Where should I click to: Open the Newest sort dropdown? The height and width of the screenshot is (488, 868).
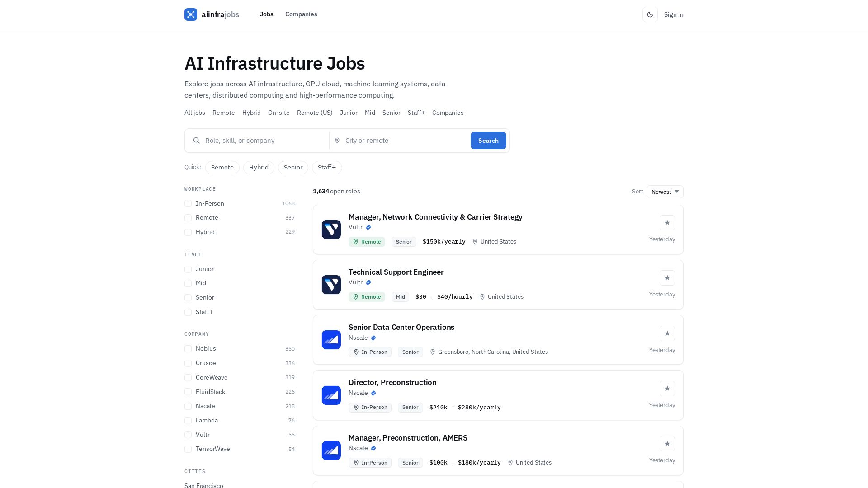tap(665, 192)
